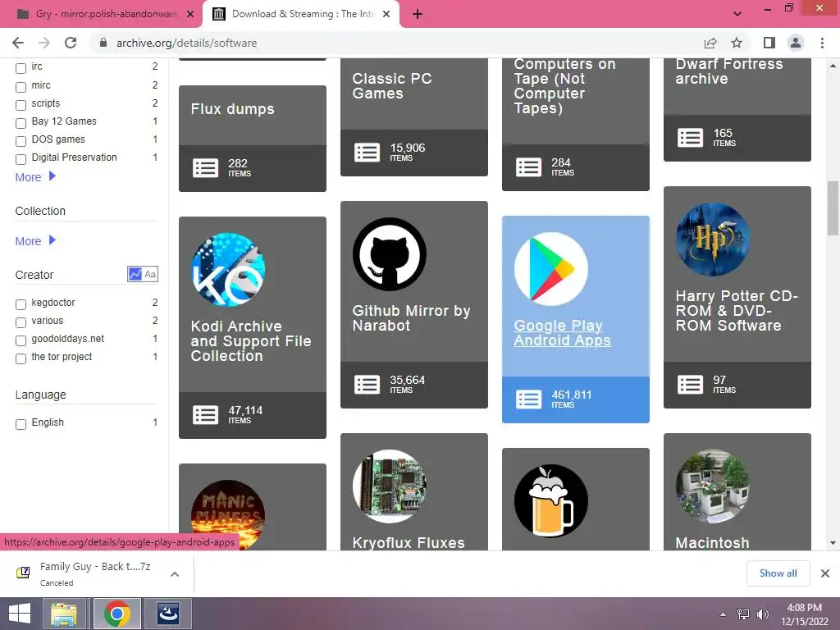Image resolution: width=840 pixels, height=630 pixels.
Task: Check the English language checkbox
Action: 21,424
